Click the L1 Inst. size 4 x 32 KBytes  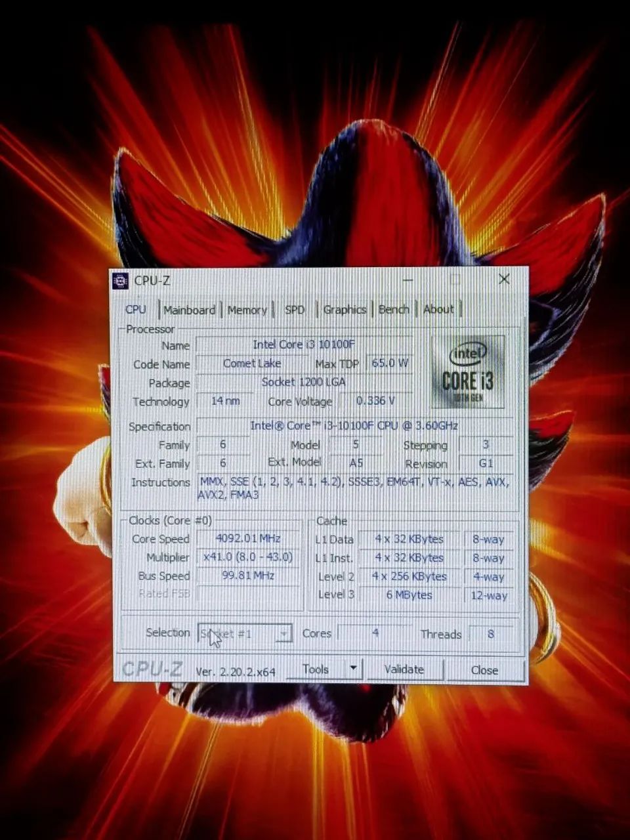pyautogui.click(x=409, y=558)
